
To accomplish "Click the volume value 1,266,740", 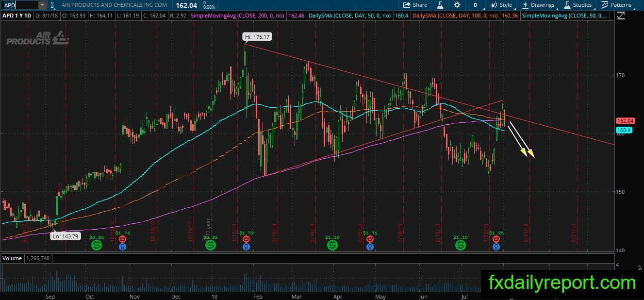I will pyautogui.click(x=38, y=258).
